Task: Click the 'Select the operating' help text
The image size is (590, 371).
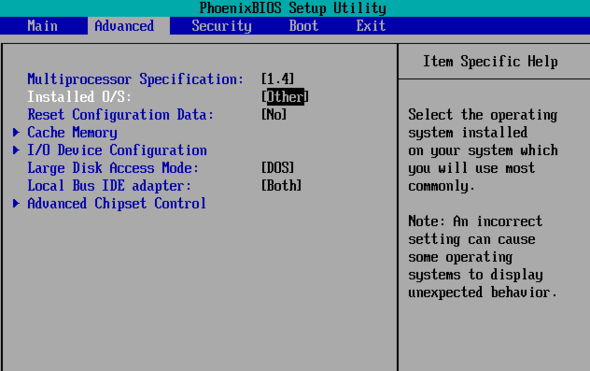Action: (483, 115)
